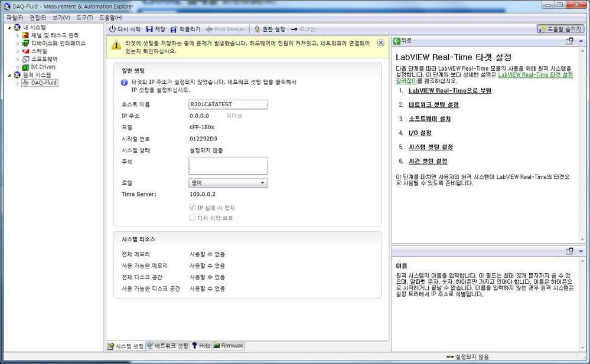Viewport: 590px width, 364px height.
Task: Select the 디바이스와 인터페이스 tree icon
Action: pos(25,43)
